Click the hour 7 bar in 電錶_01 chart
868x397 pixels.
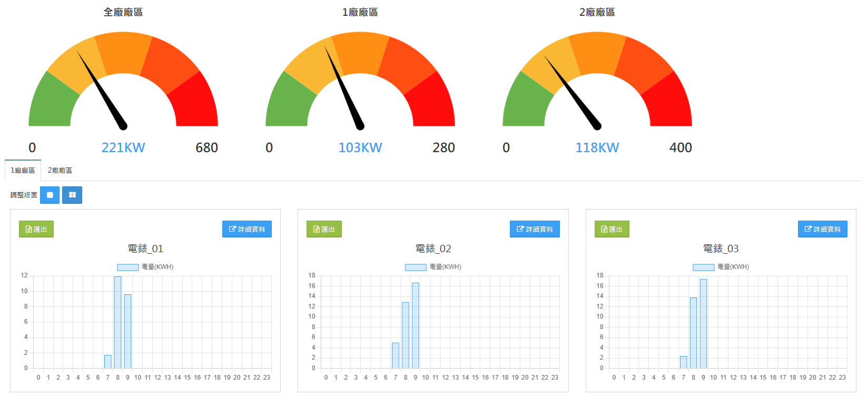[107, 362]
